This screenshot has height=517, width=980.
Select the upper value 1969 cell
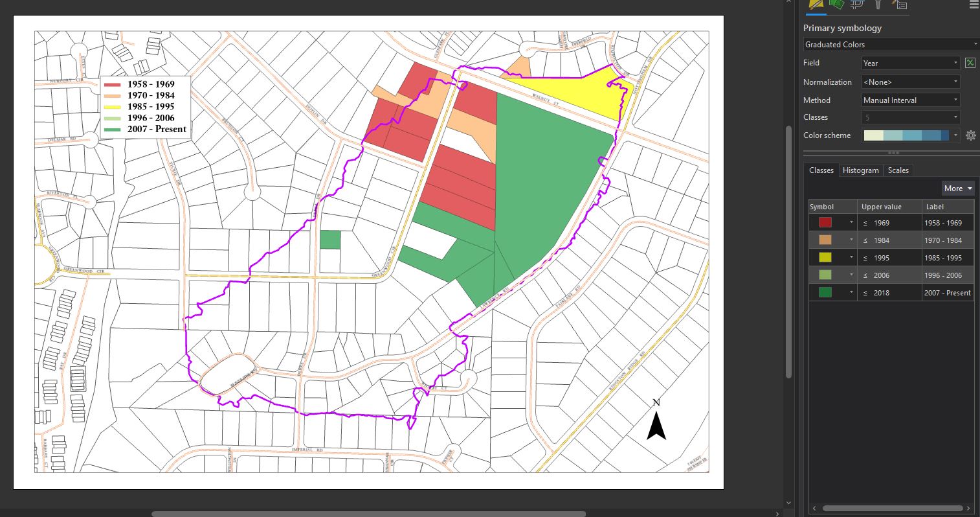889,223
